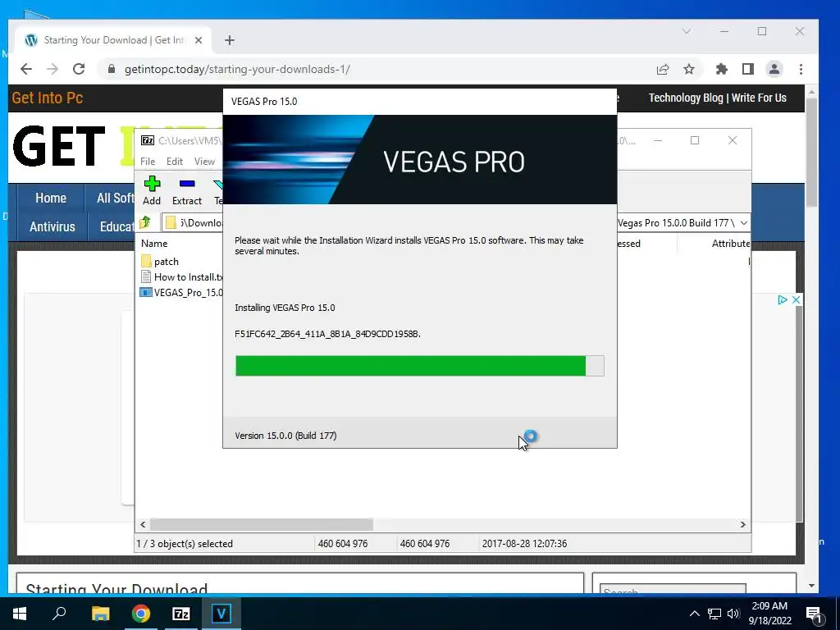Open Chrome three-dot menu

pyautogui.click(x=801, y=69)
